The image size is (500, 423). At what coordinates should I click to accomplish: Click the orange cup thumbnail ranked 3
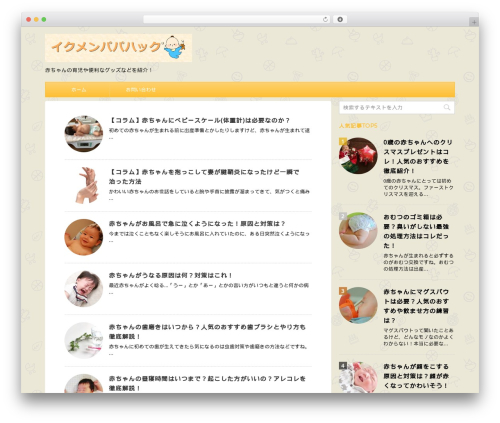pos(358,305)
